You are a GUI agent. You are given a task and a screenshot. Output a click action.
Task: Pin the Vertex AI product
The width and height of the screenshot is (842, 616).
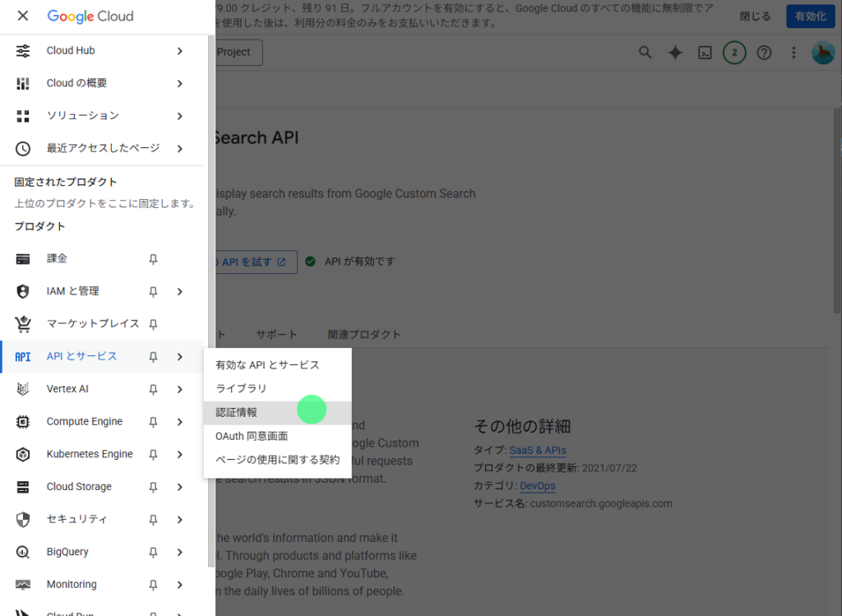coord(153,389)
